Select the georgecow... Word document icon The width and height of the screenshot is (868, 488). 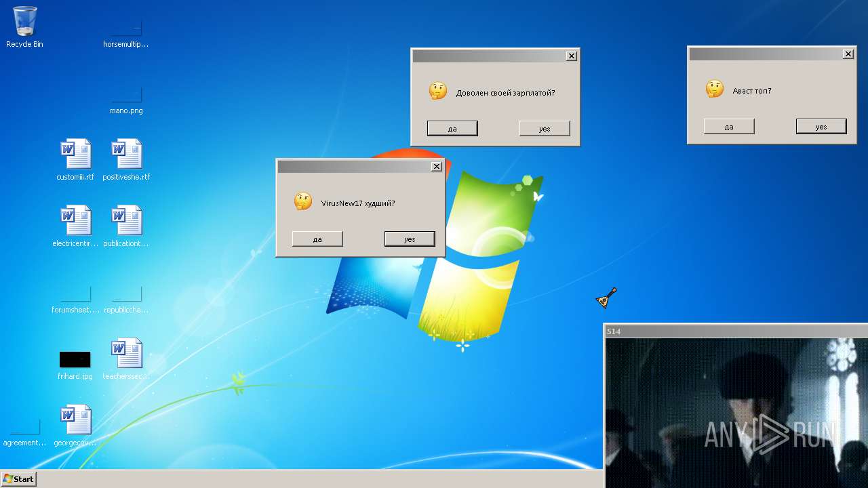(x=75, y=426)
